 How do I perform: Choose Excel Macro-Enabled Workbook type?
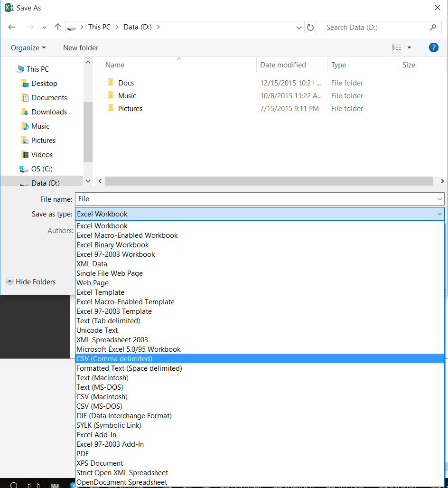tap(260, 235)
